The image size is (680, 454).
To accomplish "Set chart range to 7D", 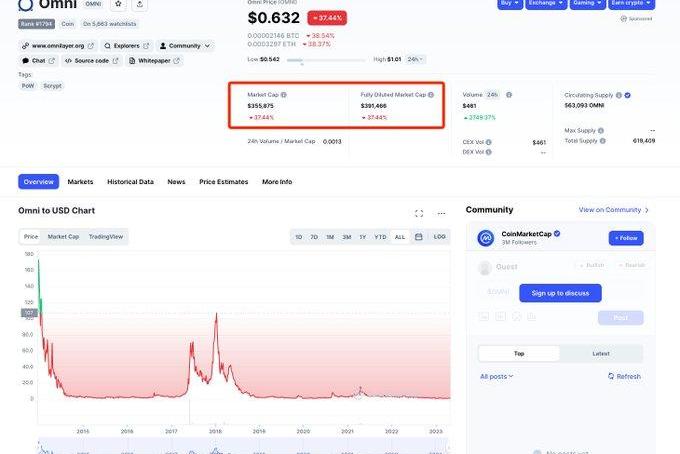I will (314, 237).
